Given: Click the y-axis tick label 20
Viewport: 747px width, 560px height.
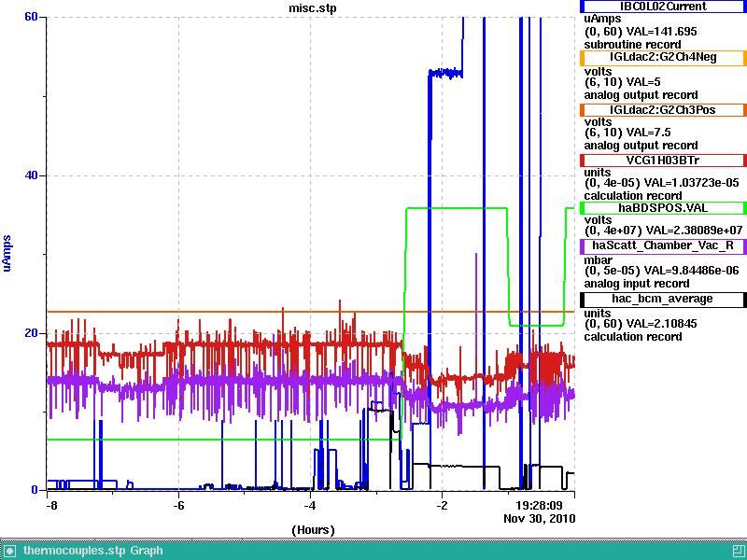Looking at the screenshot, I should 31,333.
